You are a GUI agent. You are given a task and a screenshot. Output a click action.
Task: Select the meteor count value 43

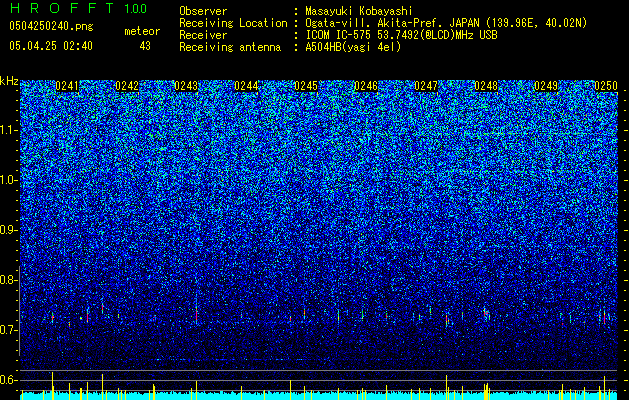[145, 46]
